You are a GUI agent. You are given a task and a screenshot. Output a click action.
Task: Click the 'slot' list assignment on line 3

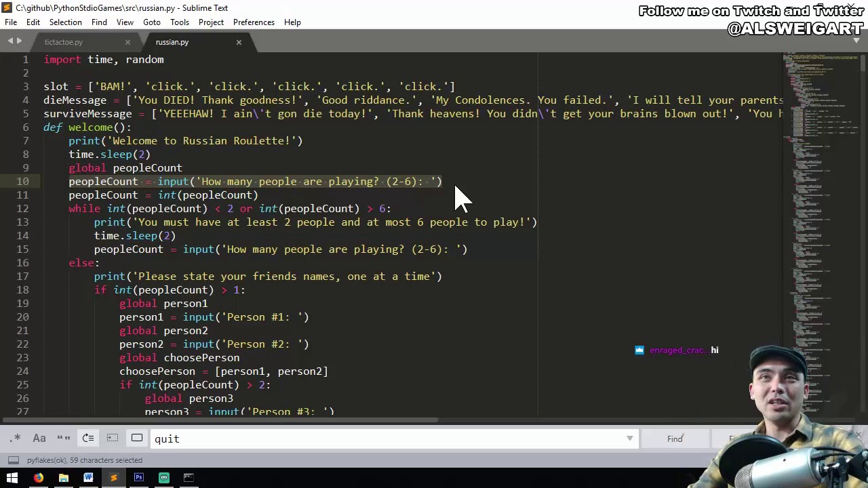(250, 87)
